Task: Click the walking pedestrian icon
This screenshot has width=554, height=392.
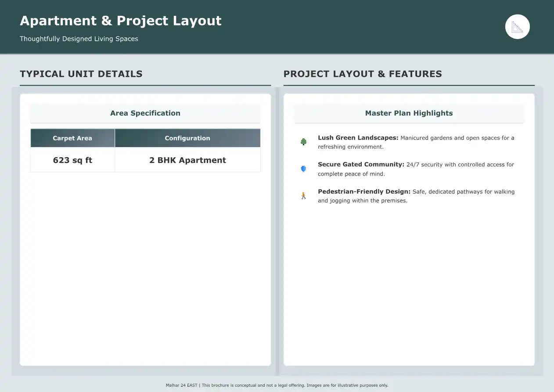Action: [x=303, y=196]
